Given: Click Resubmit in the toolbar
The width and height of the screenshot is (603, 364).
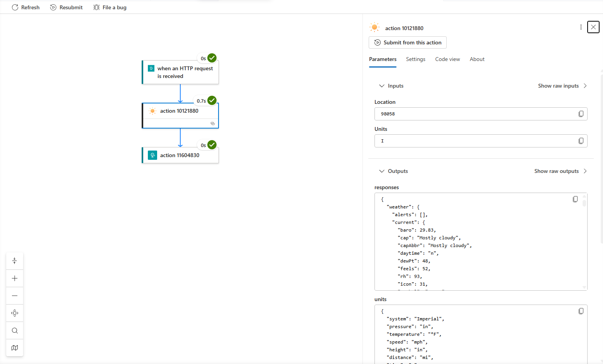Looking at the screenshot, I should [x=66, y=7].
